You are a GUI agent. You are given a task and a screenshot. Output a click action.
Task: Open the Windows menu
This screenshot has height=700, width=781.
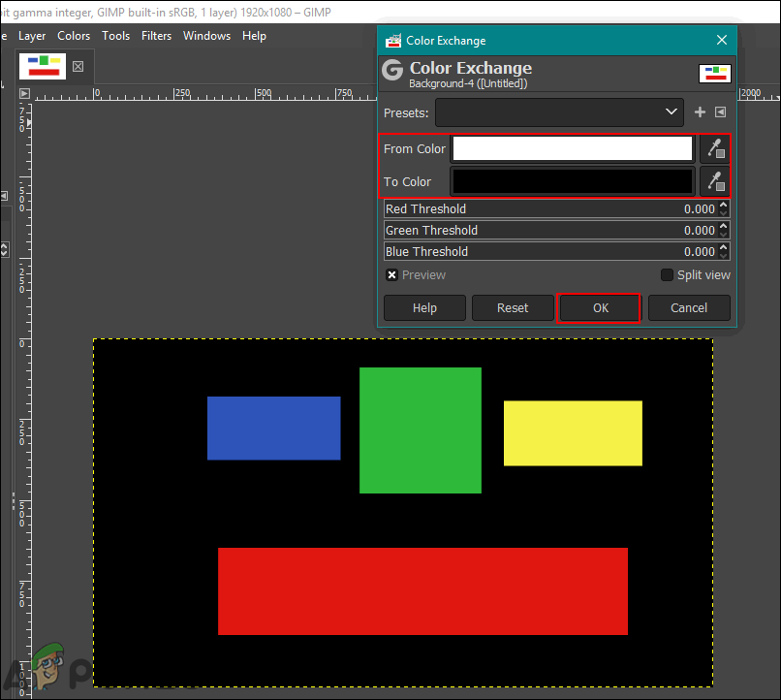point(206,36)
